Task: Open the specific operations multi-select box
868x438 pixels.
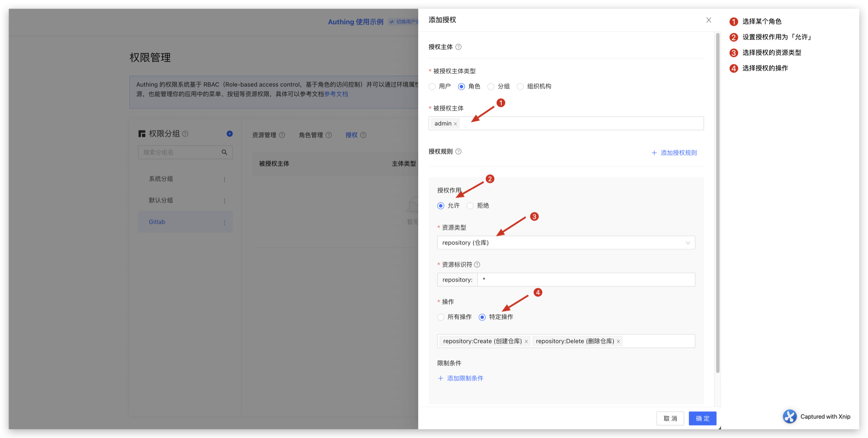Action: [x=658, y=341]
